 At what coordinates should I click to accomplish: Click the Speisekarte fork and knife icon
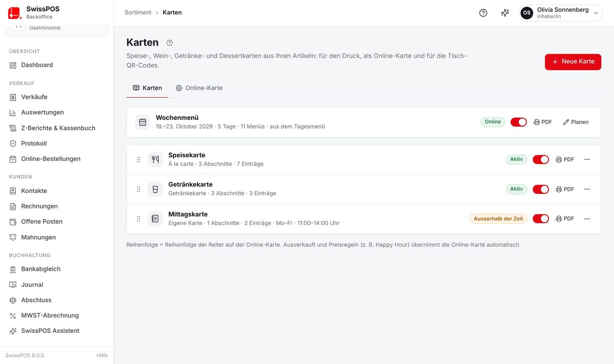point(155,160)
